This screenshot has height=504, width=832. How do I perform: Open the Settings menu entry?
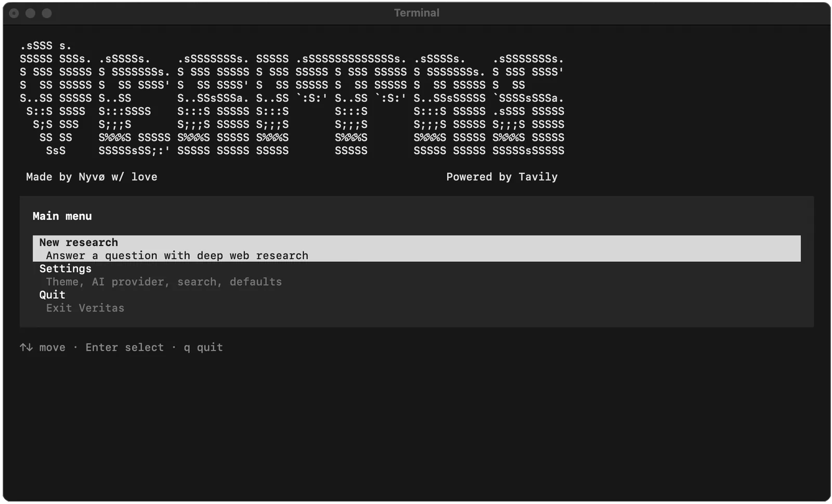click(66, 269)
